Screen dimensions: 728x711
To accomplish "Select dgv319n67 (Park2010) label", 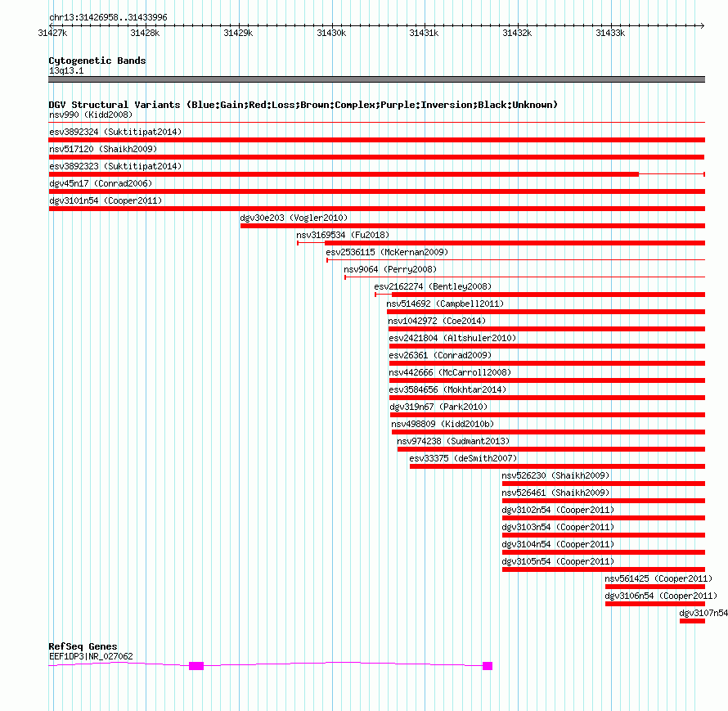I will pyautogui.click(x=438, y=407).
